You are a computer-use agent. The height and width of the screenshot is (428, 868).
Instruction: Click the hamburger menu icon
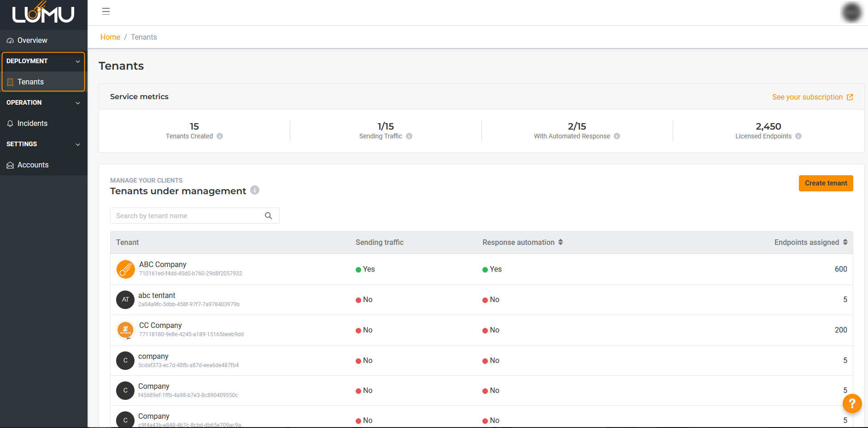pyautogui.click(x=106, y=12)
